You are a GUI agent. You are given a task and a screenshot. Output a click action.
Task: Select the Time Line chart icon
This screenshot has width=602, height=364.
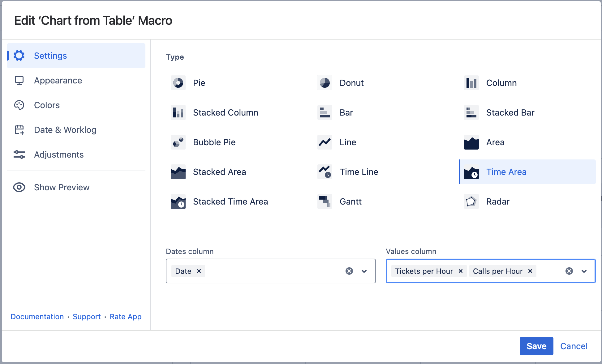pyautogui.click(x=325, y=172)
